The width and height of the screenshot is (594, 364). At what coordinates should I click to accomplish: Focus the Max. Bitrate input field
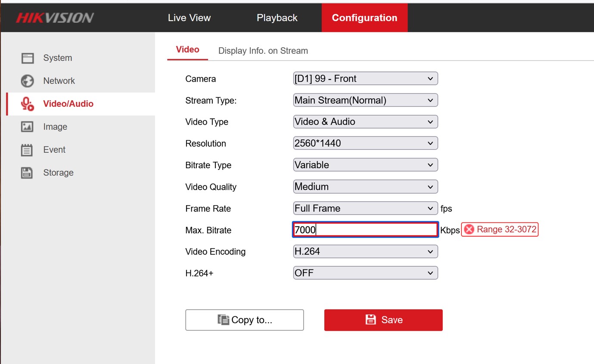[x=365, y=230]
